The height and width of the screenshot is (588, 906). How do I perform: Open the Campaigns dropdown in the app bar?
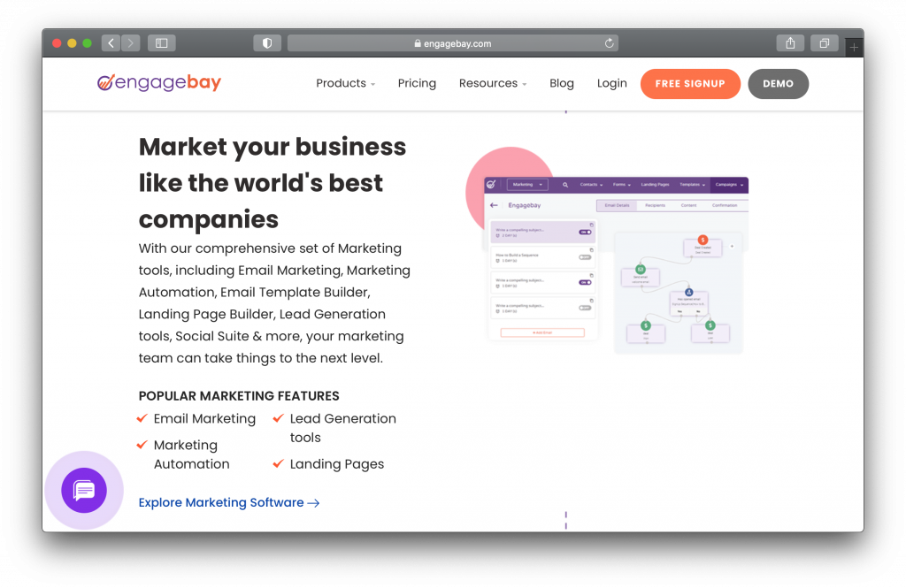729,185
